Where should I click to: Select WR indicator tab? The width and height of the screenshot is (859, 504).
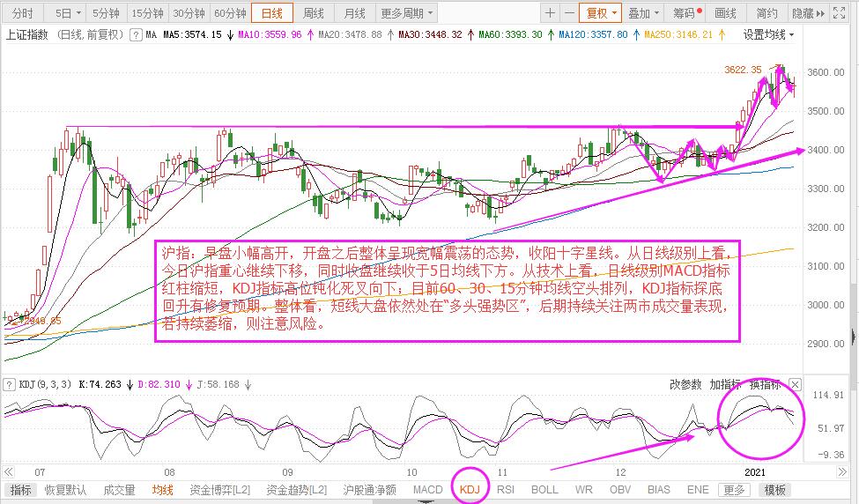coord(583,490)
